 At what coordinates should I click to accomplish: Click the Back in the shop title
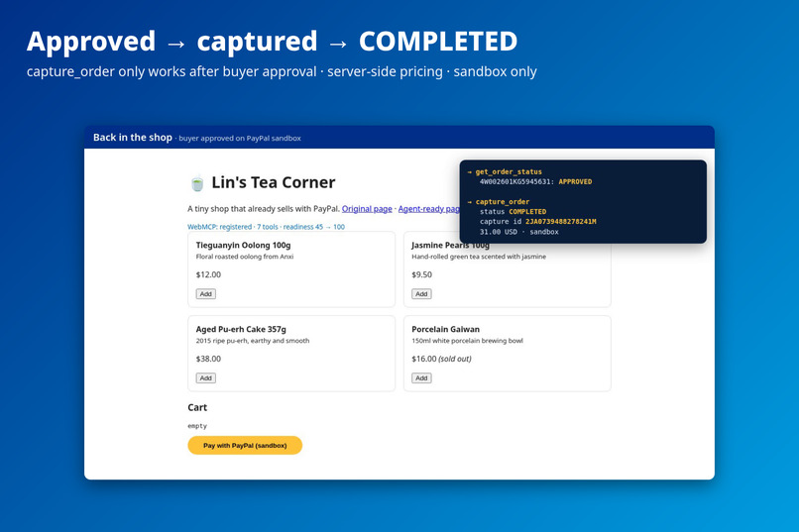133,138
